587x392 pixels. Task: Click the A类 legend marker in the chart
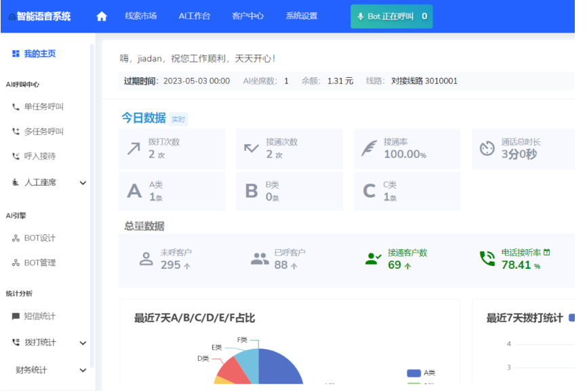(x=414, y=372)
